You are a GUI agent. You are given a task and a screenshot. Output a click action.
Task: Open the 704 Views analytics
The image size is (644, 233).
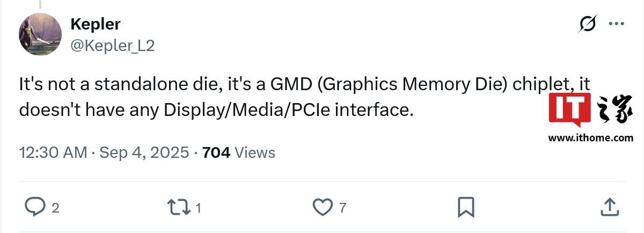(x=239, y=152)
